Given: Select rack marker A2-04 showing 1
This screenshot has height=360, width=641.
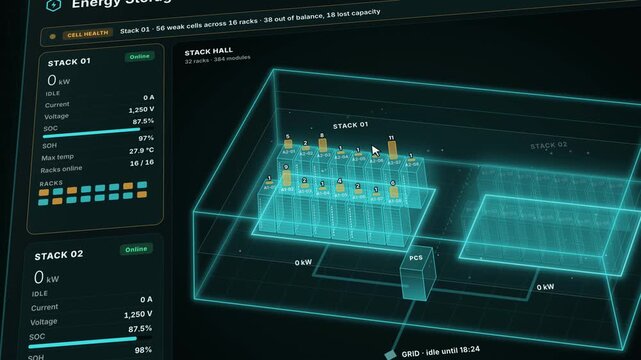Looking at the screenshot, I should point(341,152).
